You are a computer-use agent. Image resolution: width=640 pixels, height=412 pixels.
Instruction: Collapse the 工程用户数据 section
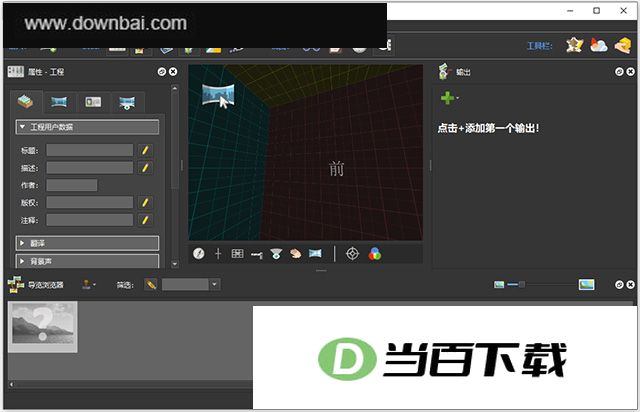(x=87, y=127)
